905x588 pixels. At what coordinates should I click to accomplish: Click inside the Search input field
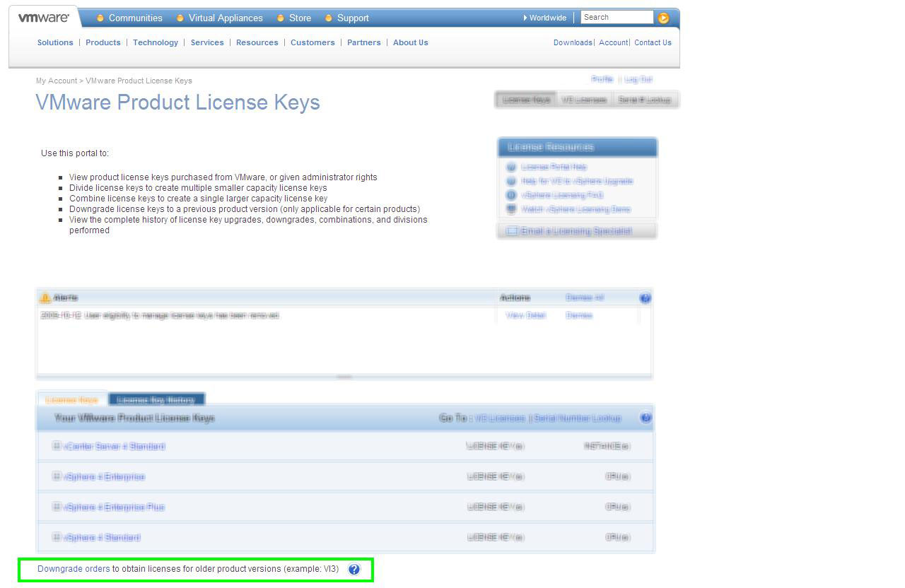pyautogui.click(x=617, y=17)
